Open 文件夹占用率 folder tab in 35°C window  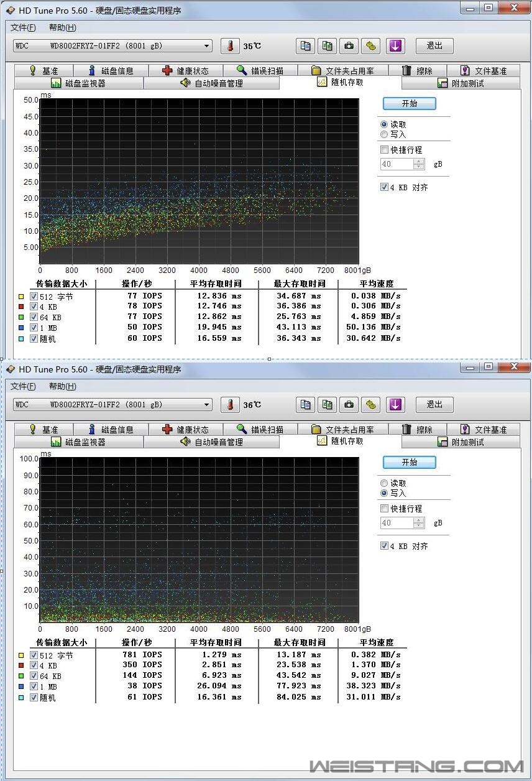[x=342, y=71]
